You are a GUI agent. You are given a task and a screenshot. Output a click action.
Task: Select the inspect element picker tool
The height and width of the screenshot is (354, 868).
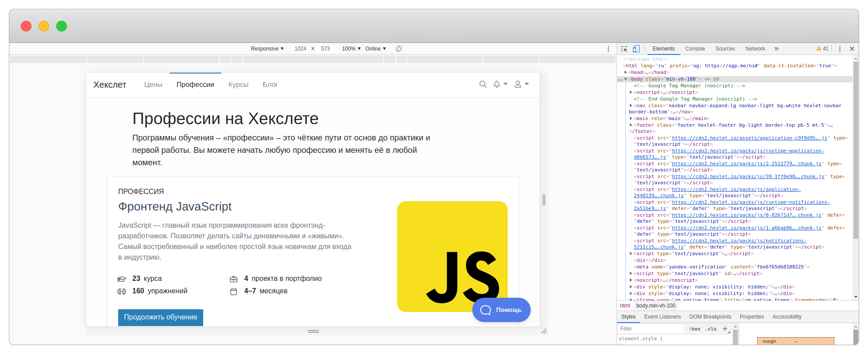tap(624, 49)
